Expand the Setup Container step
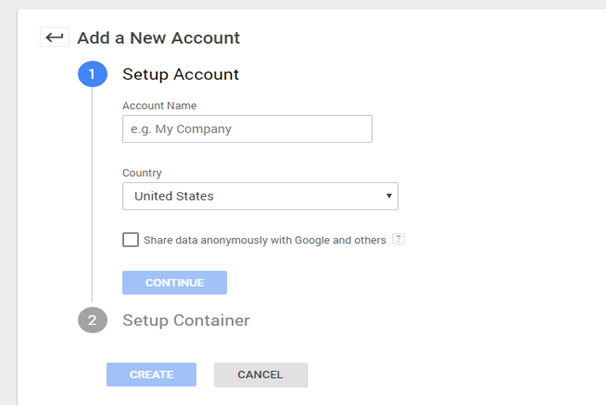 point(186,320)
